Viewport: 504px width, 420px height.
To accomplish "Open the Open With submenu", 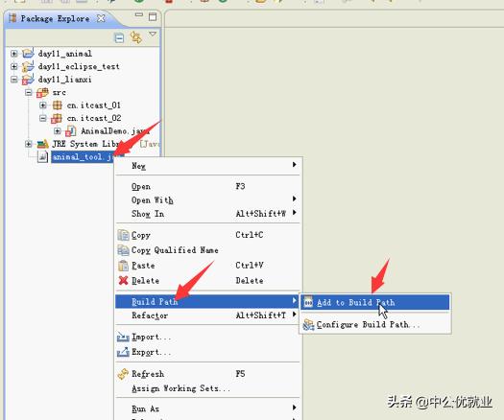I will tap(207, 200).
